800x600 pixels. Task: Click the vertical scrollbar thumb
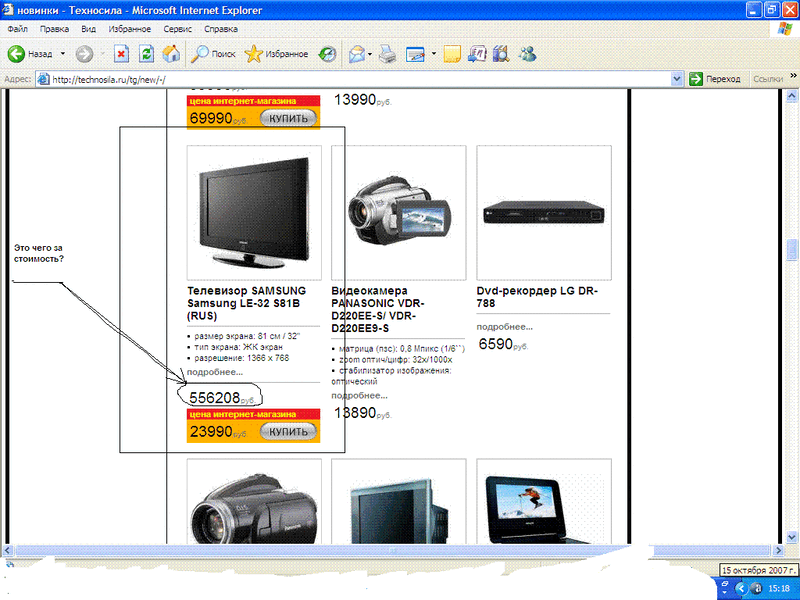[792, 250]
